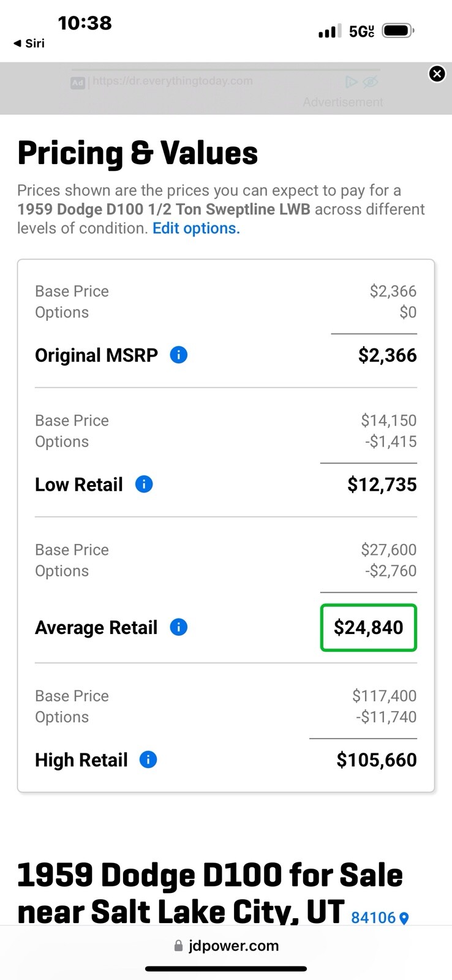Tap the High Retail $105,660 amount

tap(376, 759)
